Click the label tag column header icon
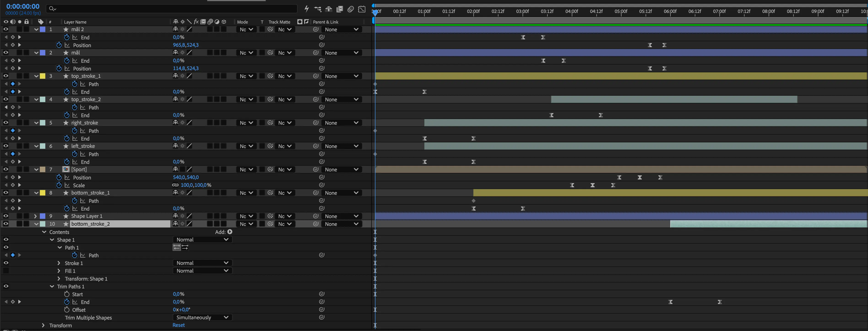Screen dimensions: 868x331 (41, 22)
